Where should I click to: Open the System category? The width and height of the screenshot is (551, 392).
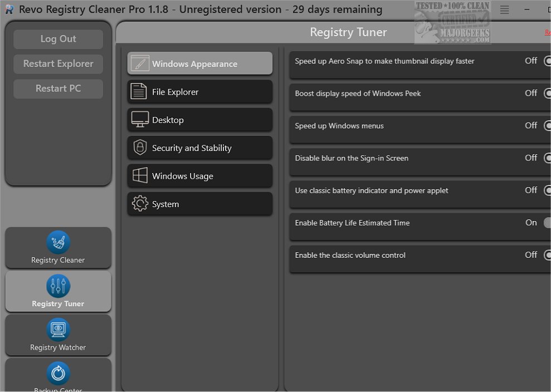pos(199,204)
